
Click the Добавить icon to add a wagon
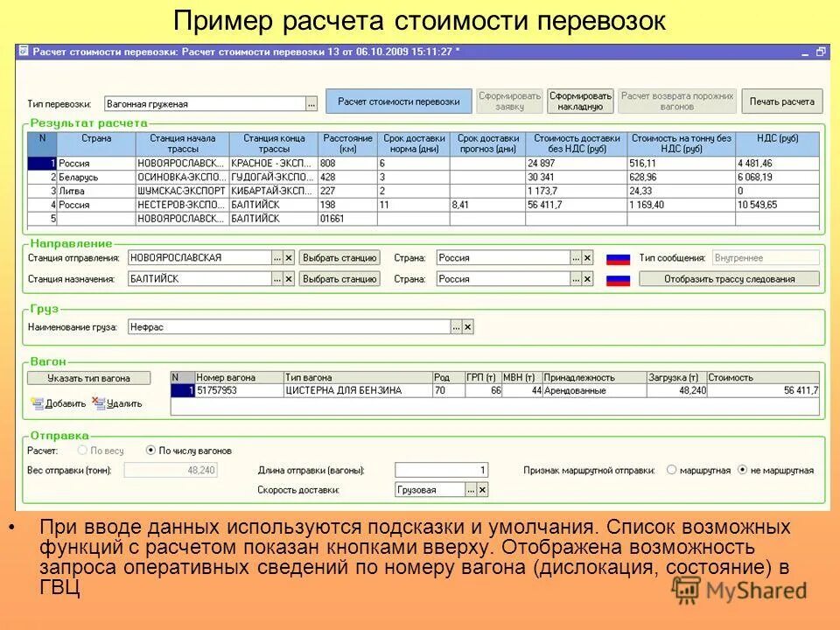tap(36, 402)
